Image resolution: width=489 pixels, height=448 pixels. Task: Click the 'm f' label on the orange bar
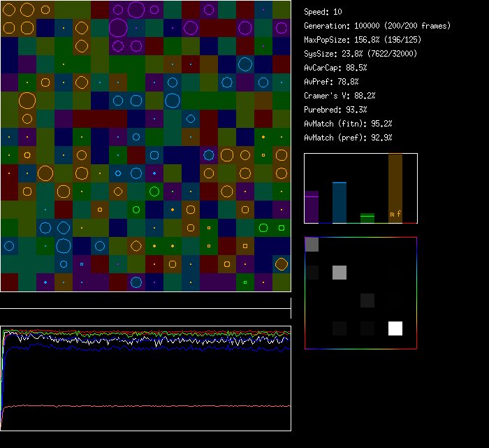(x=395, y=214)
